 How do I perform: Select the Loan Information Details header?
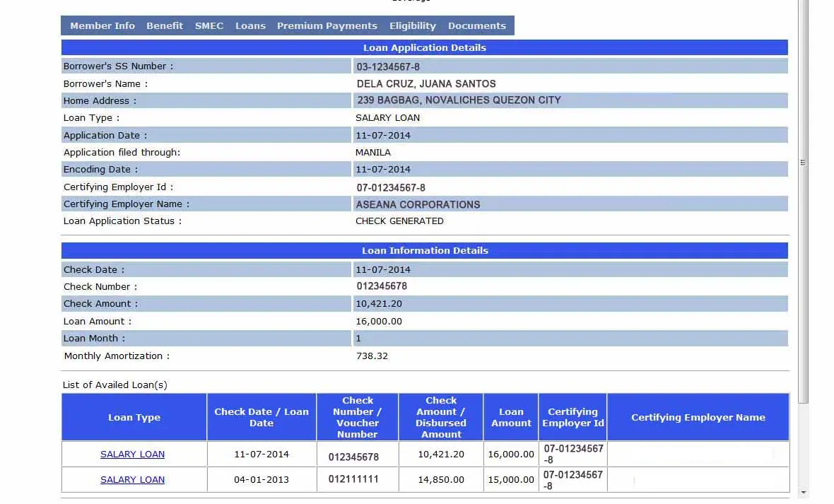pos(425,250)
